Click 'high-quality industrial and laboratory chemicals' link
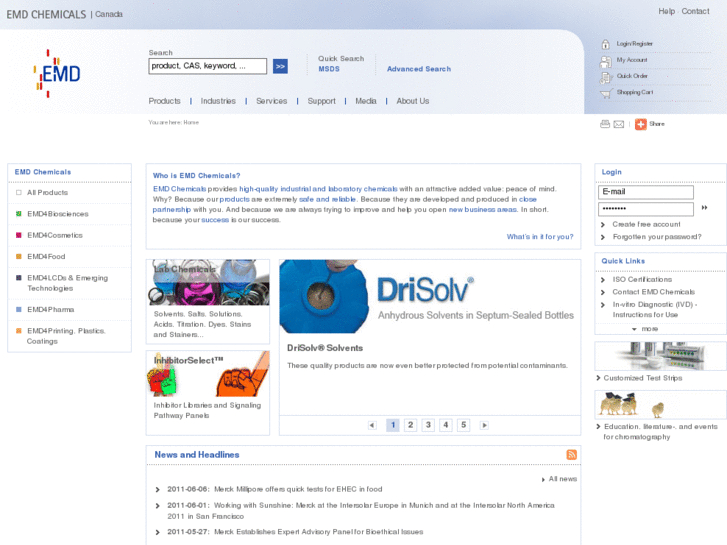Image resolution: width=727 pixels, height=545 pixels. pyautogui.click(x=318, y=189)
